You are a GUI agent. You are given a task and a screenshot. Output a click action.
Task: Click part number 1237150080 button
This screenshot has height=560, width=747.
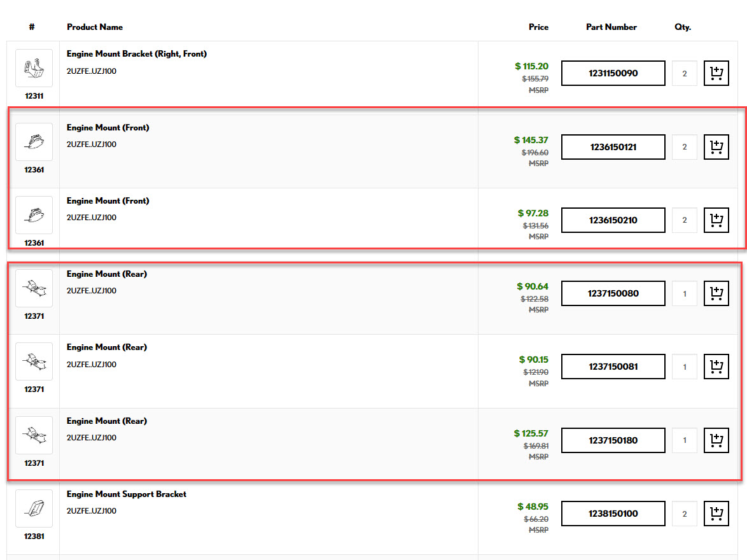point(613,293)
